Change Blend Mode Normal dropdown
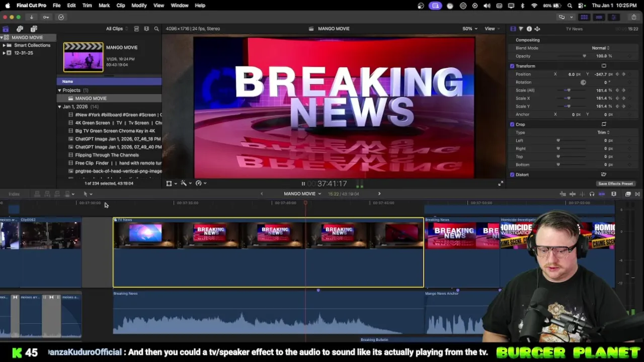This screenshot has height=362, width=644. pyautogui.click(x=600, y=48)
